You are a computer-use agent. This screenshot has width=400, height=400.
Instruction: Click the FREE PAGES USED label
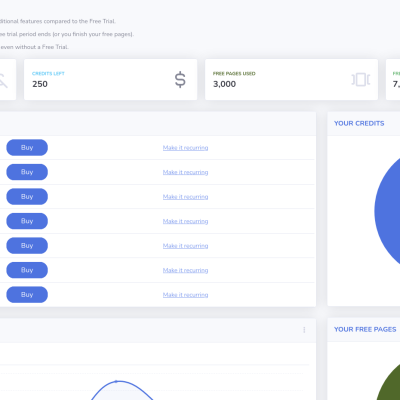pyautogui.click(x=234, y=73)
